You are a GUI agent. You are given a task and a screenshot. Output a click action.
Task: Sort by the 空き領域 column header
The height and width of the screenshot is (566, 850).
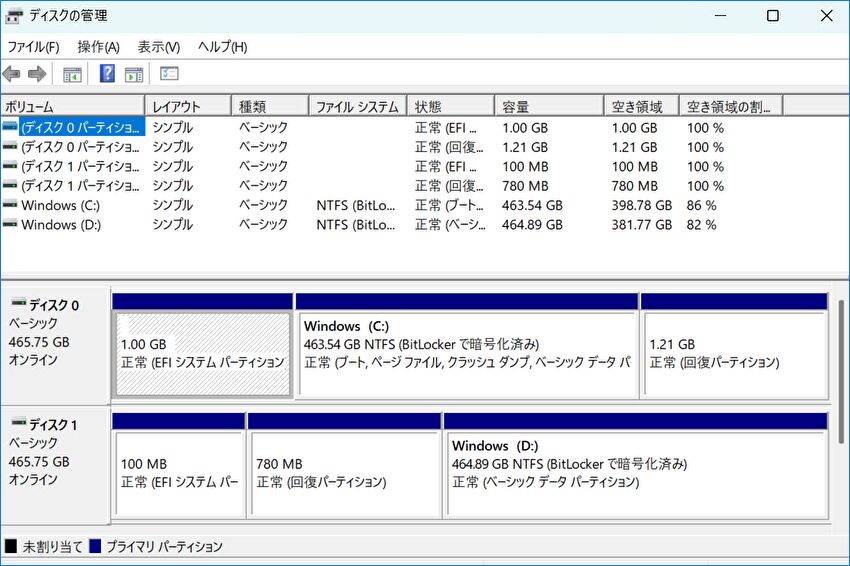(x=641, y=106)
